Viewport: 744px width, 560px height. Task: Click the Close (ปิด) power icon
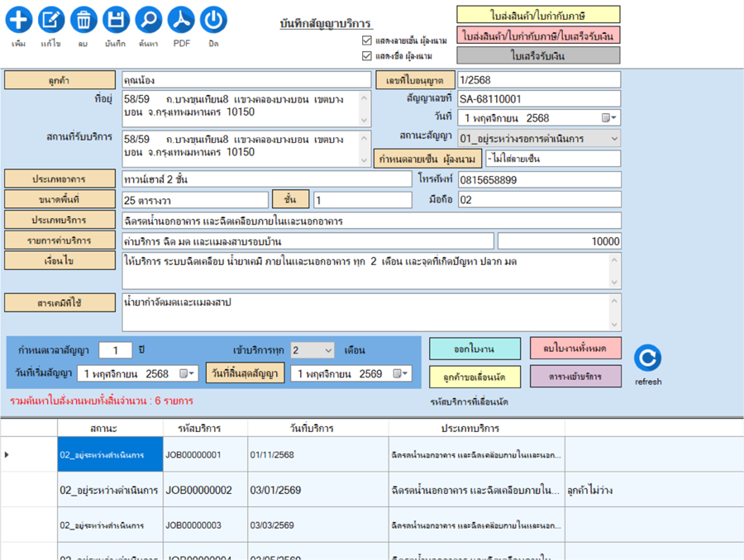point(213,20)
